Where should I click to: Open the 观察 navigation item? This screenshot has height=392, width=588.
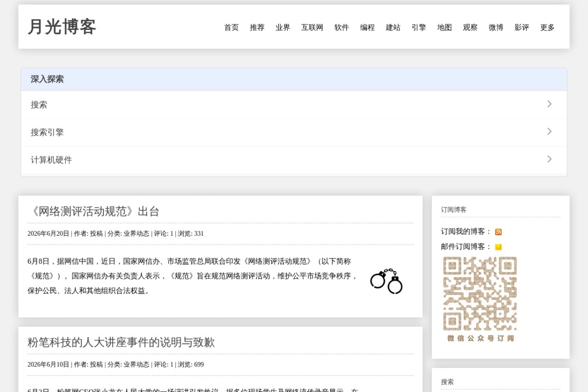click(470, 27)
